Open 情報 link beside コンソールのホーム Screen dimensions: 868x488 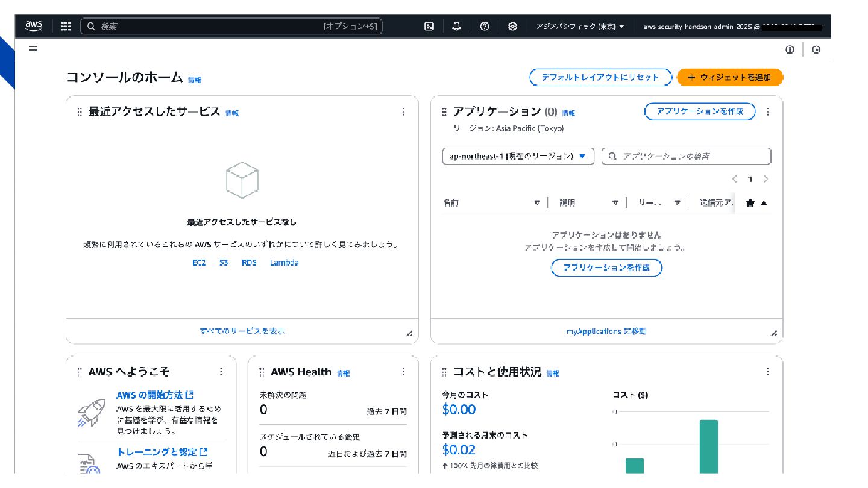pos(195,80)
